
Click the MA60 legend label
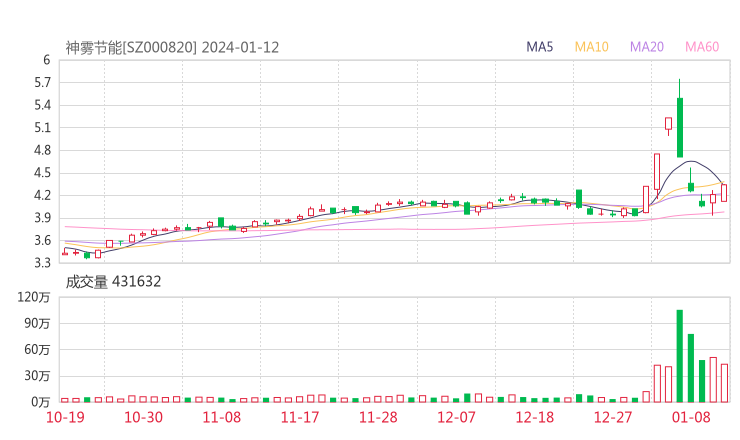702,47
